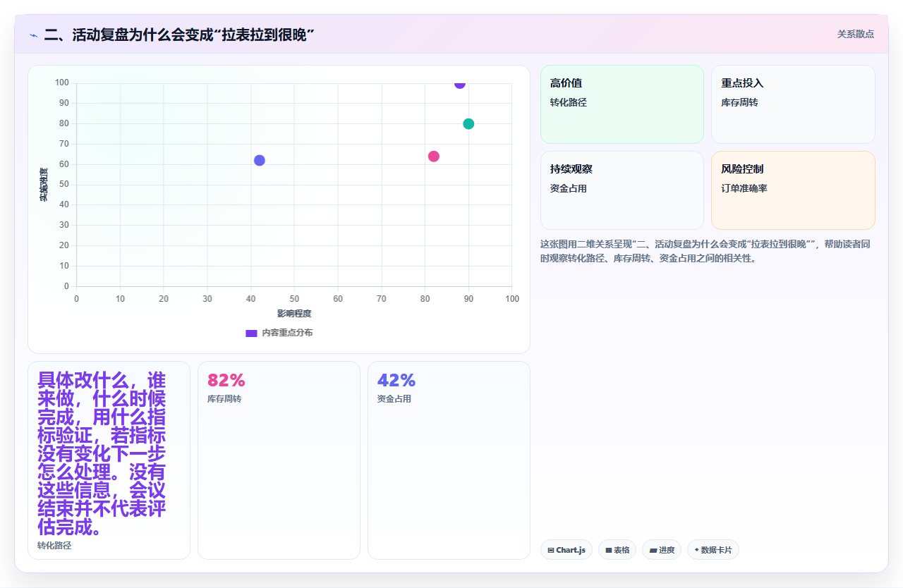903x588 pixels.
Task: Click the icon inside the 进度 chip
Action: [653, 550]
